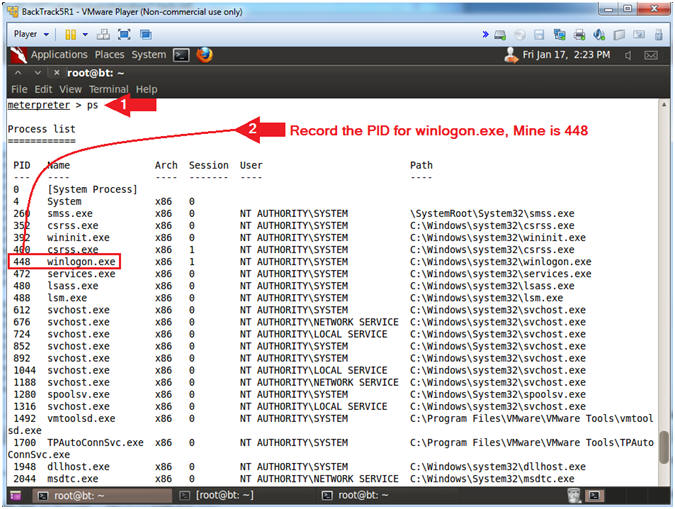
Task: Click the 'Session' column header
Action: (209, 165)
